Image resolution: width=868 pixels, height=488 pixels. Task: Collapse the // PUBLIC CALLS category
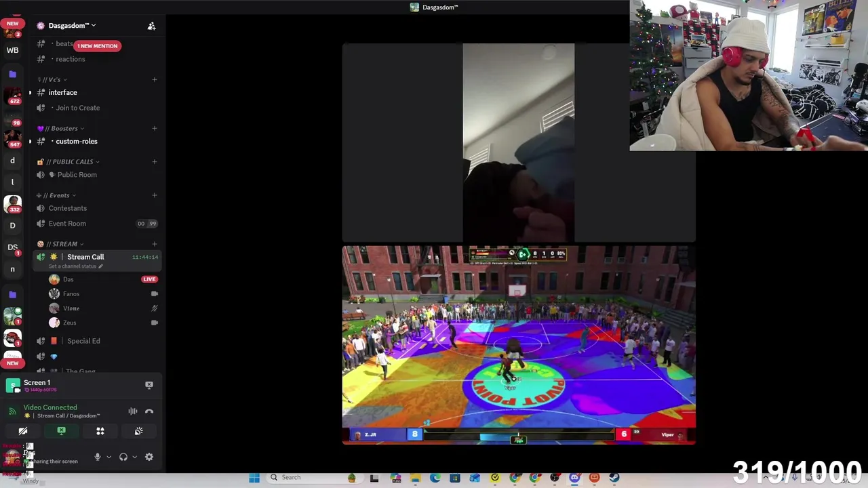coord(68,161)
